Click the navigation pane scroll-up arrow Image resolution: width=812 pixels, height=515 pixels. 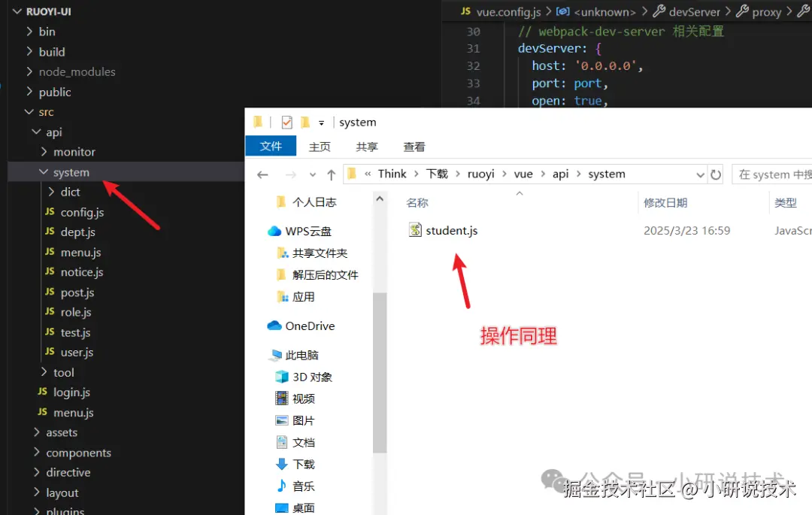click(x=380, y=198)
